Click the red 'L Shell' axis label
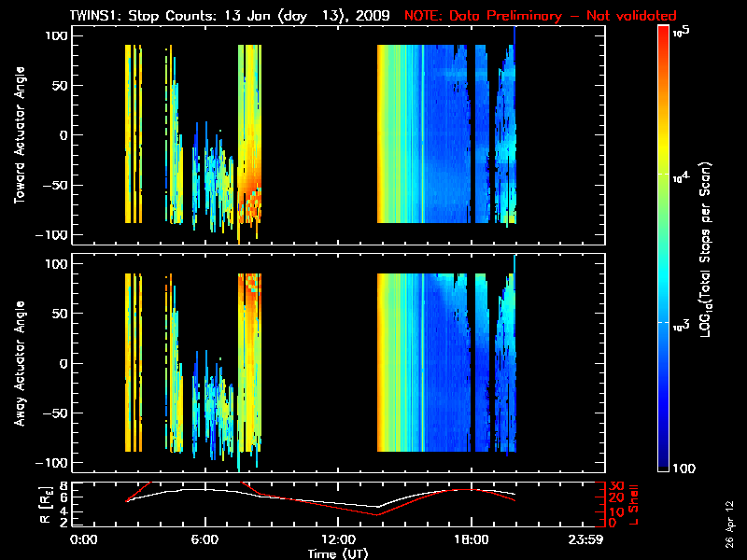Viewport: 747px width, 560px height. pos(637,504)
